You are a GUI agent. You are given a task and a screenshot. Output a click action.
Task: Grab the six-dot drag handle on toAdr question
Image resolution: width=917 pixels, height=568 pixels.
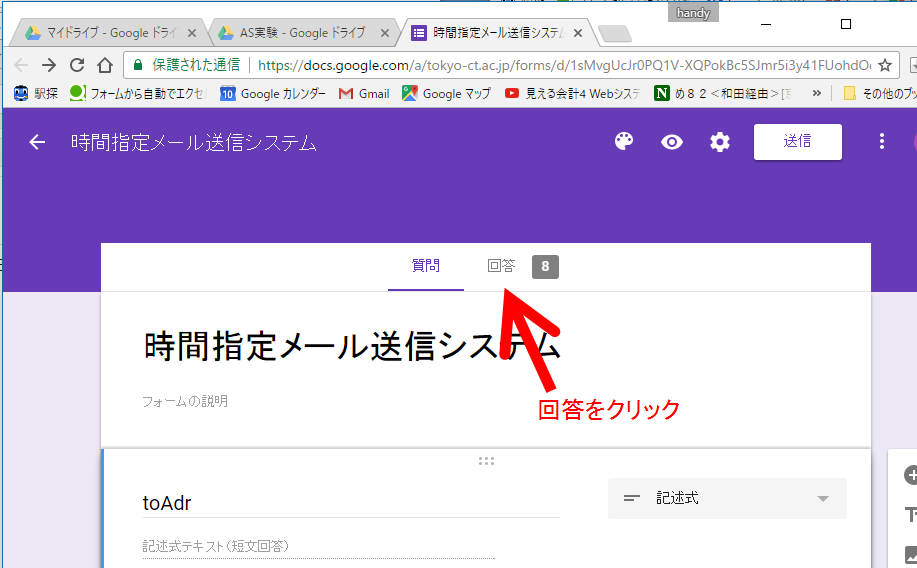point(486,461)
